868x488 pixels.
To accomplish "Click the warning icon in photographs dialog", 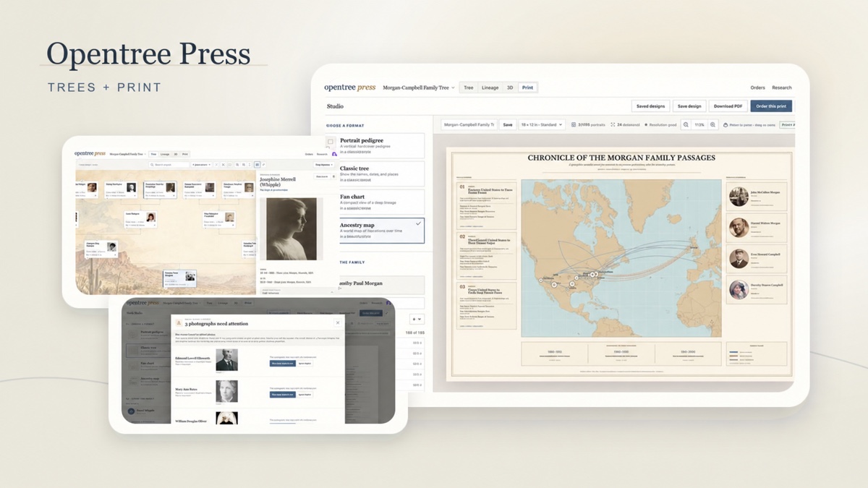I will click(x=179, y=323).
